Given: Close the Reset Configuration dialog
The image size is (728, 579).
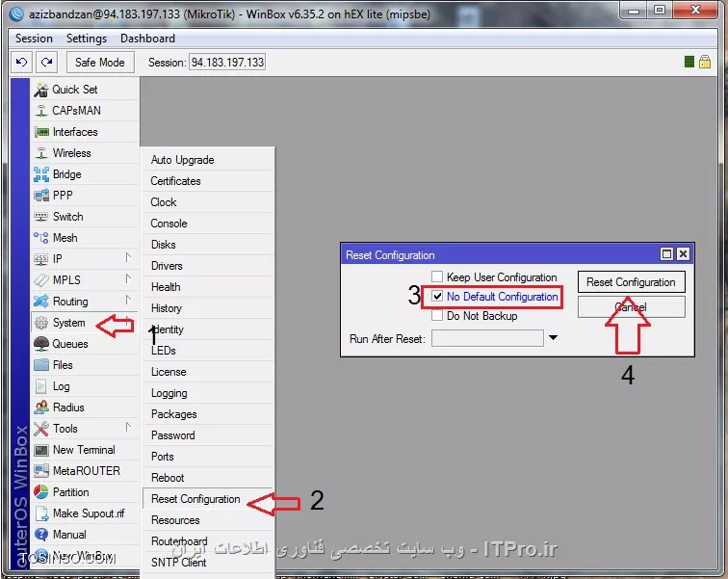Looking at the screenshot, I should (683, 254).
